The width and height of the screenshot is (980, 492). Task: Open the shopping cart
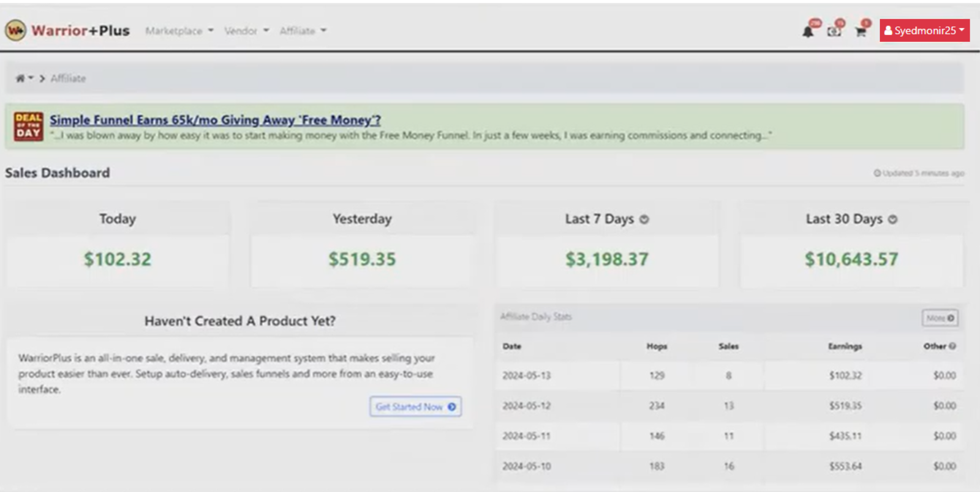(x=861, y=31)
